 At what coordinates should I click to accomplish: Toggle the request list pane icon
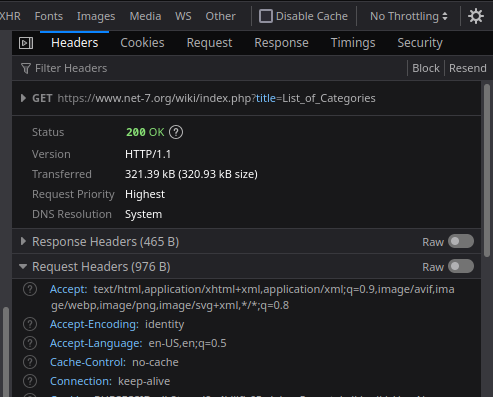[26, 43]
